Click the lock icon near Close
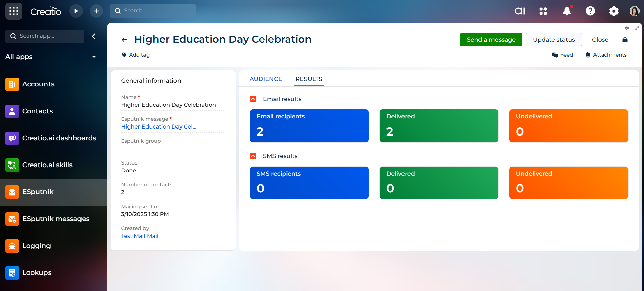 point(625,40)
